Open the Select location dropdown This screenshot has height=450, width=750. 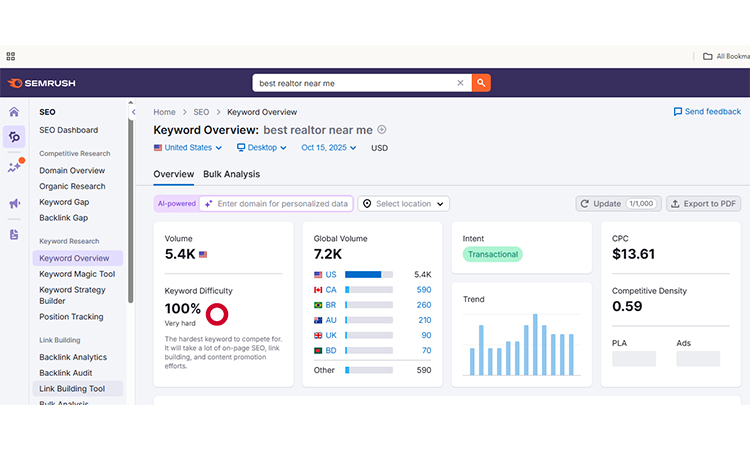[x=404, y=204]
